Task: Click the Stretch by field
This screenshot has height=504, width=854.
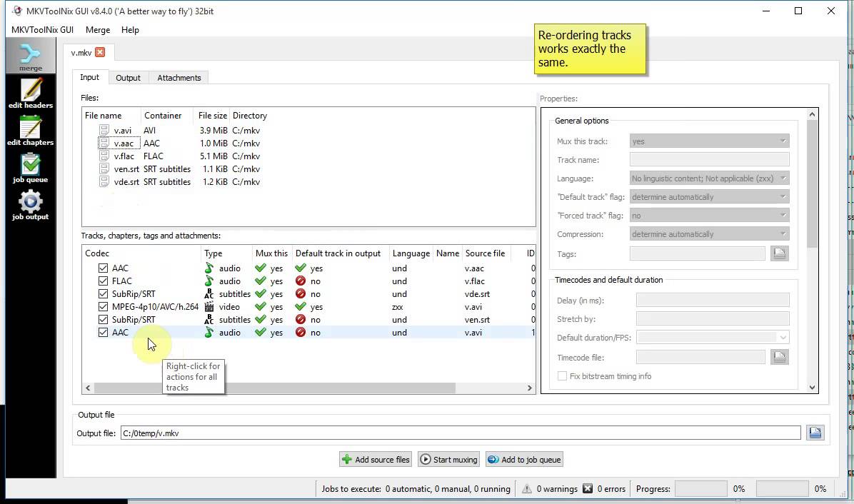Action: click(713, 319)
